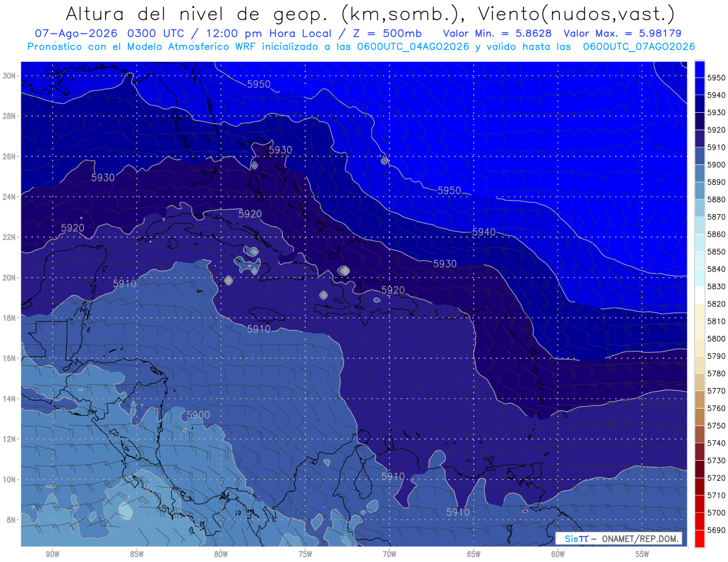The image size is (728, 562).
Task: Click the '0600UTC_04AGO2026' initialization time text
Action: pos(414,46)
